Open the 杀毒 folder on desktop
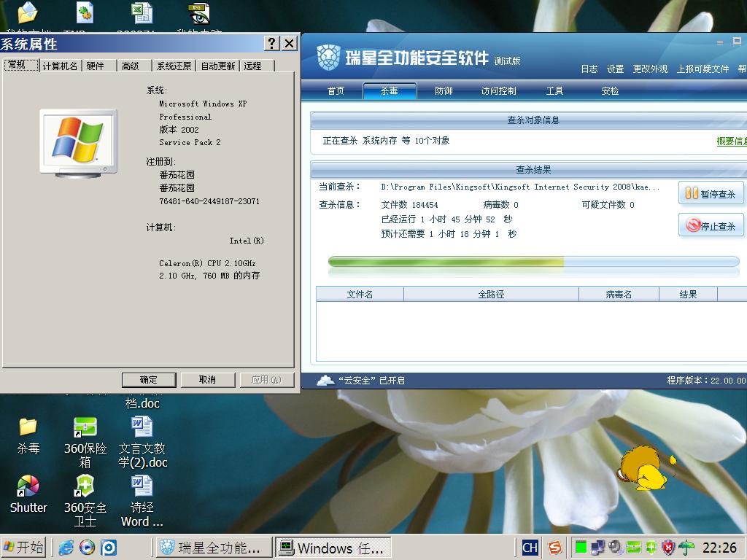This screenshot has height=560, width=747. tap(28, 427)
